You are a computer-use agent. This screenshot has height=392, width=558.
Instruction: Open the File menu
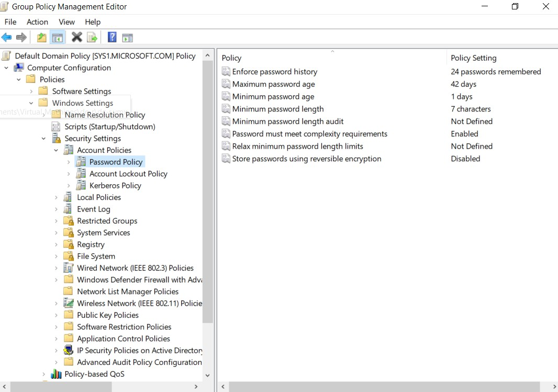(x=10, y=21)
